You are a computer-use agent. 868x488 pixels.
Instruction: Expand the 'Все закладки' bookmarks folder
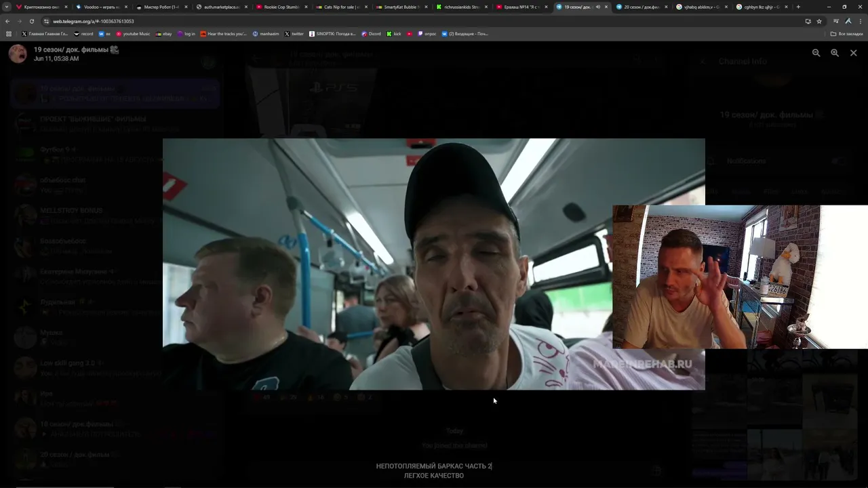pos(847,34)
